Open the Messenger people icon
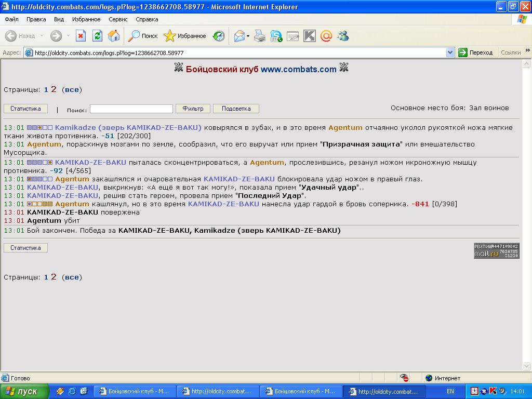Viewport: 532px width, 399px height. [x=343, y=36]
